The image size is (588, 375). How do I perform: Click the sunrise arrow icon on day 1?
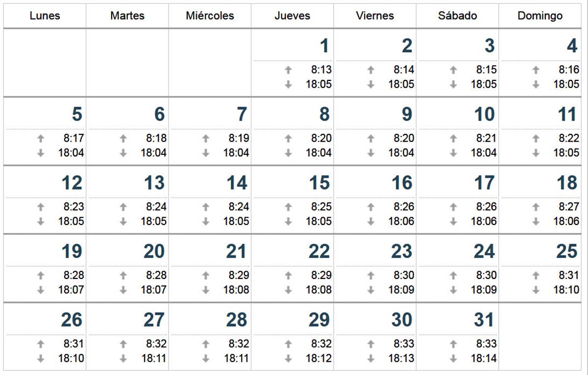click(x=288, y=70)
